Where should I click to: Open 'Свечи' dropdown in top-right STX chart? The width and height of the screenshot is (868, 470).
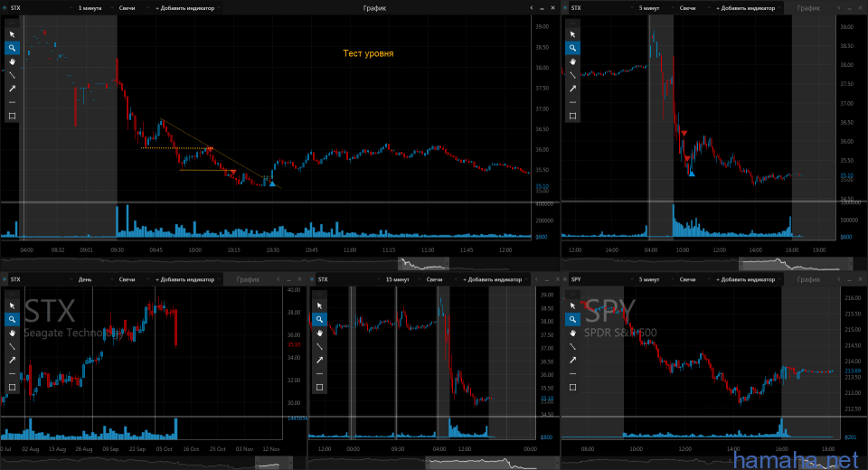pyautogui.click(x=693, y=8)
